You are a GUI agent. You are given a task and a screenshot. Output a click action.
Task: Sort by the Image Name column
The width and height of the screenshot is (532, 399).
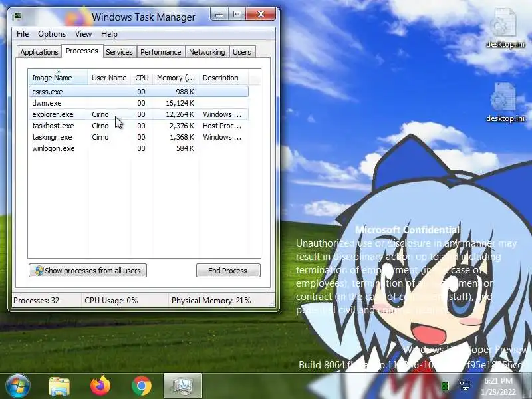59,78
